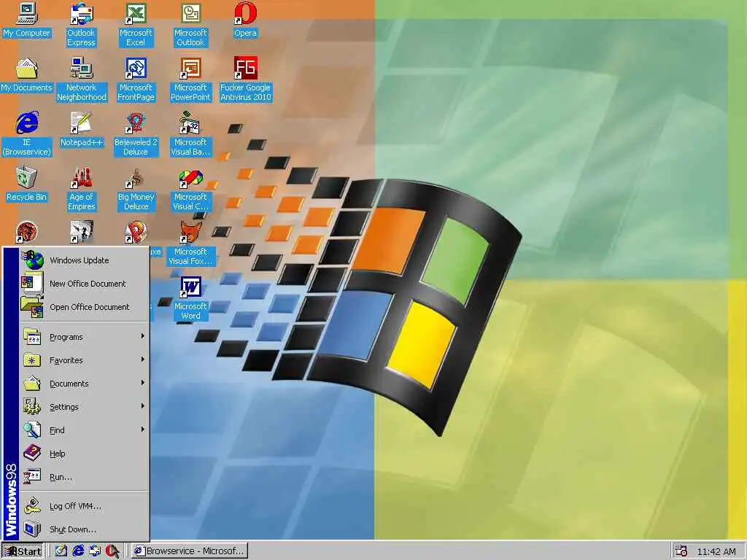Expand the Favorites submenu
The image size is (747, 560).
click(85, 360)
